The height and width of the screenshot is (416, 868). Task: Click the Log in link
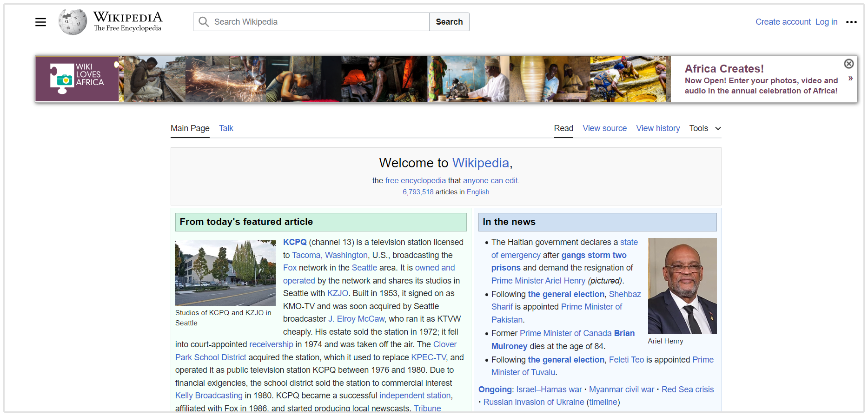click(826, 22)
